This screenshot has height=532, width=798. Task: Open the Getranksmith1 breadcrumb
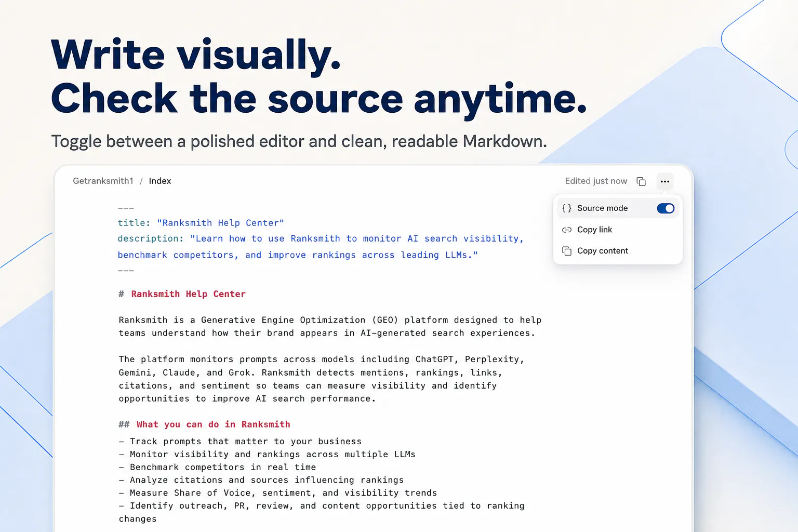103,181
